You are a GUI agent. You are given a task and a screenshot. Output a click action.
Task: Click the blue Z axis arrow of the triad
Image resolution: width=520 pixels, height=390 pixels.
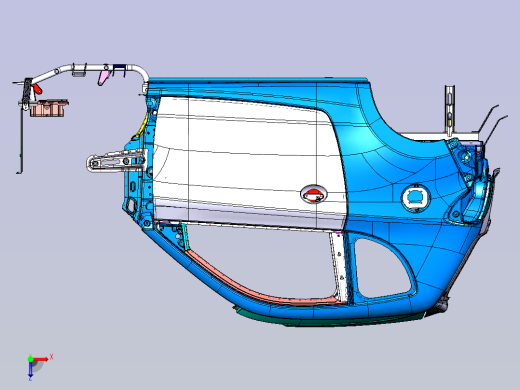[x=30, y=369]
